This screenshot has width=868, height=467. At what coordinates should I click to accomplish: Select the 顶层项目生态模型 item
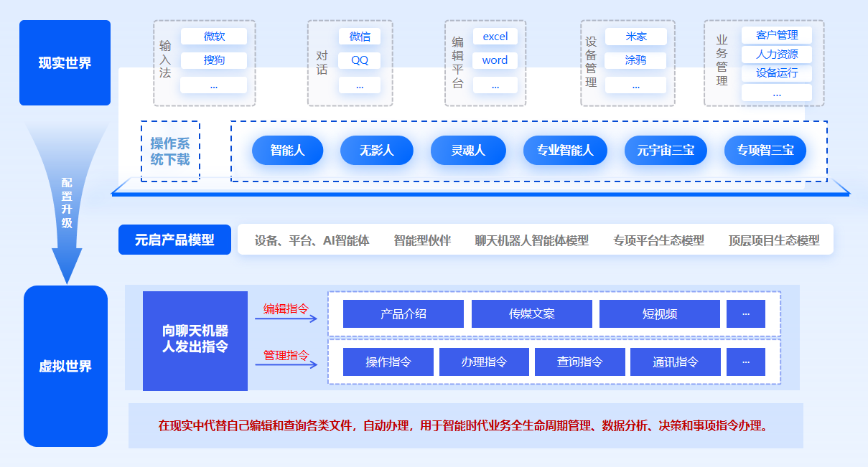773,240
